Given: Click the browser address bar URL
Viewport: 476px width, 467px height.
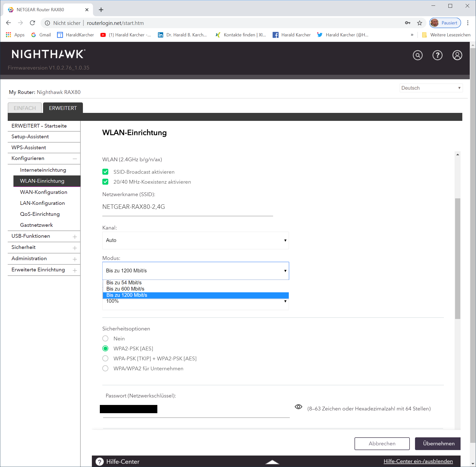Looking at the screenshot, I should (115, 23).
